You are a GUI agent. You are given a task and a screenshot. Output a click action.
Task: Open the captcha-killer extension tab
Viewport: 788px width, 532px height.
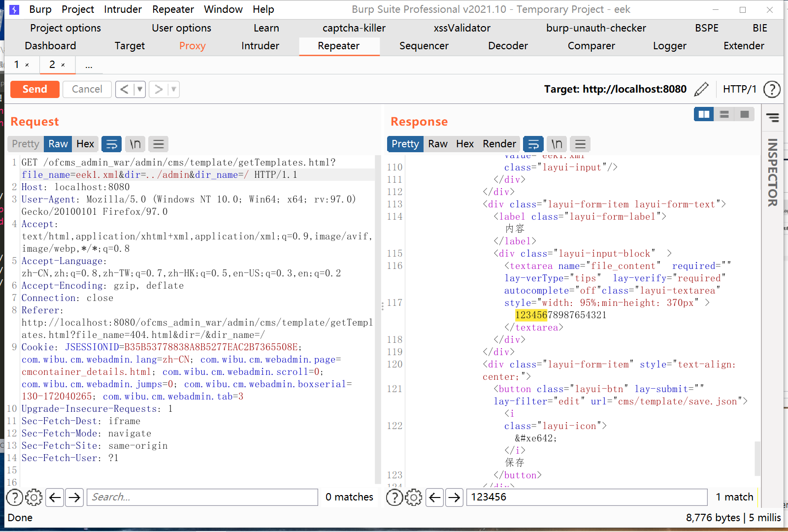[x=354, y=28]
